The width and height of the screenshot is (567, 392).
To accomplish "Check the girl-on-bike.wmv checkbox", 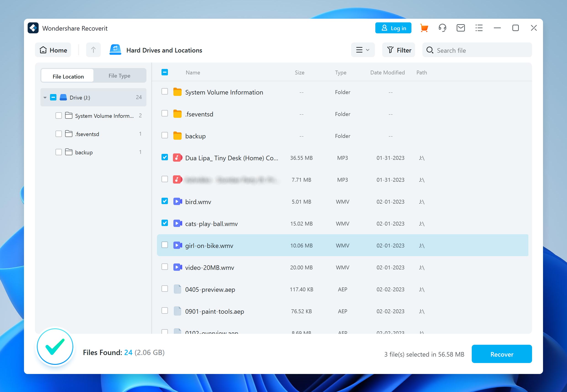I will [165, 245].
